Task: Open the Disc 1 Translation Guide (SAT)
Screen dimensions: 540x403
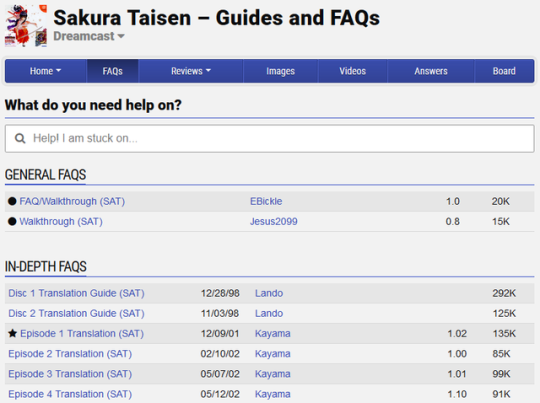Action: click(76, 293)
